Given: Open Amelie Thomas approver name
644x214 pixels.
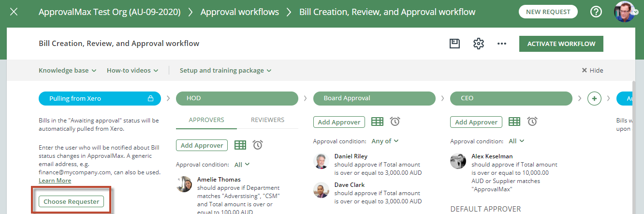Looking at the screenshot, I should (x=220, y=179).
